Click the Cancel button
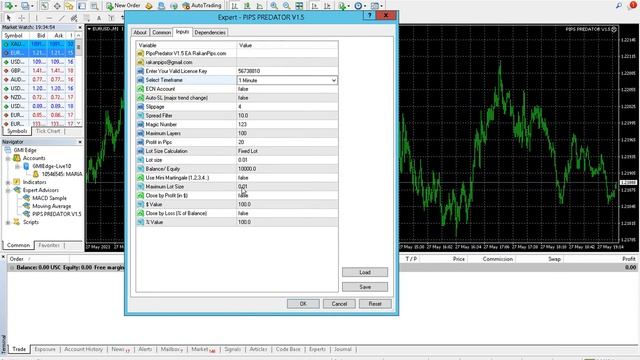 339,304
